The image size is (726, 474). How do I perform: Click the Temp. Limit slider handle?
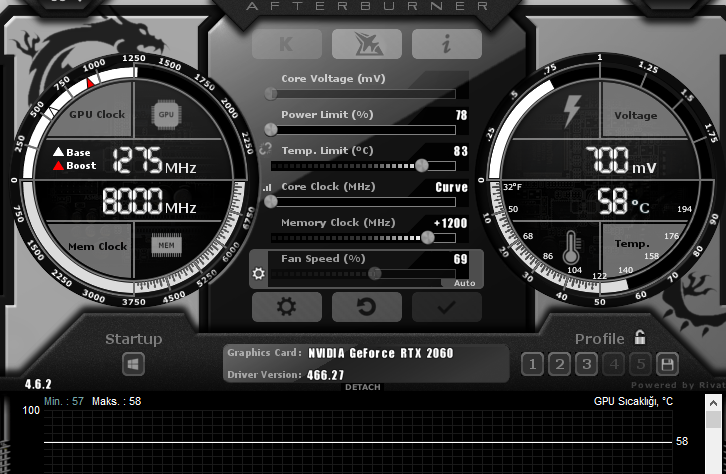[x=421, y=166]
